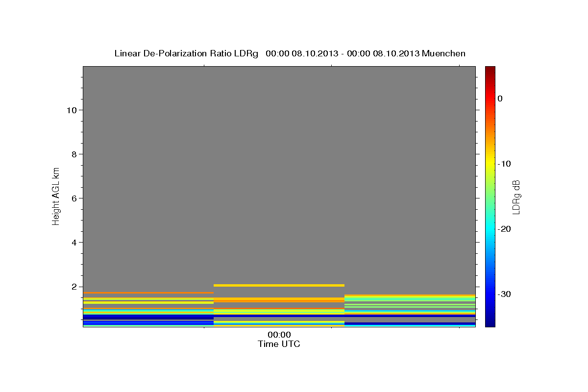Click the yellow data band above 2 km
Viewport: 588px width, 392px height.
tap(279, 285)
